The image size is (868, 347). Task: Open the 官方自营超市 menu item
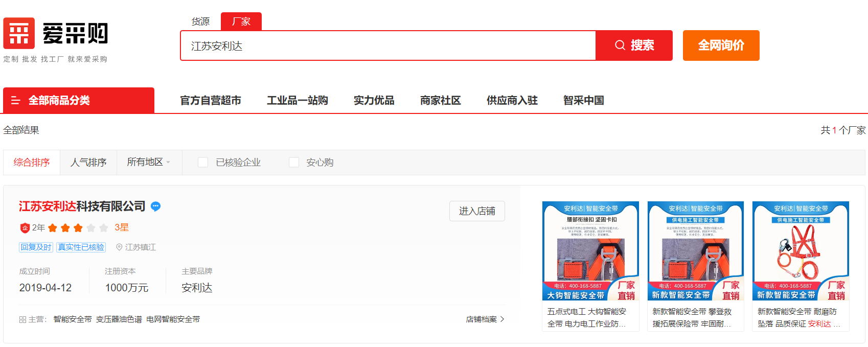[x=211, y=101]
